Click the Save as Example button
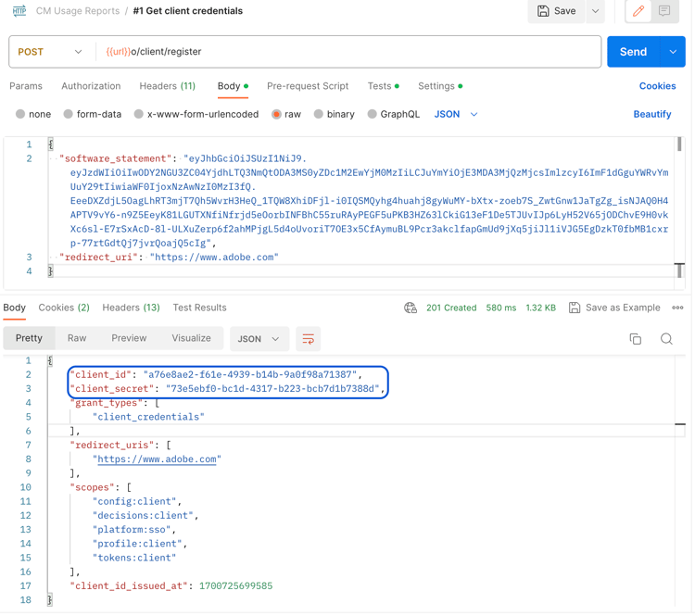This screenshot has height=616, width=695. 614,308
